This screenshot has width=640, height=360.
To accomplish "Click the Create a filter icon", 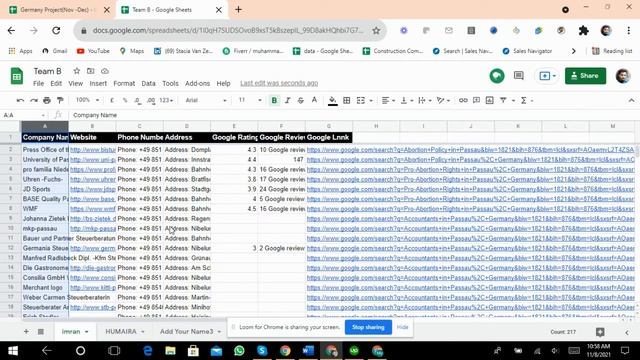I will [x=503, y=100].
